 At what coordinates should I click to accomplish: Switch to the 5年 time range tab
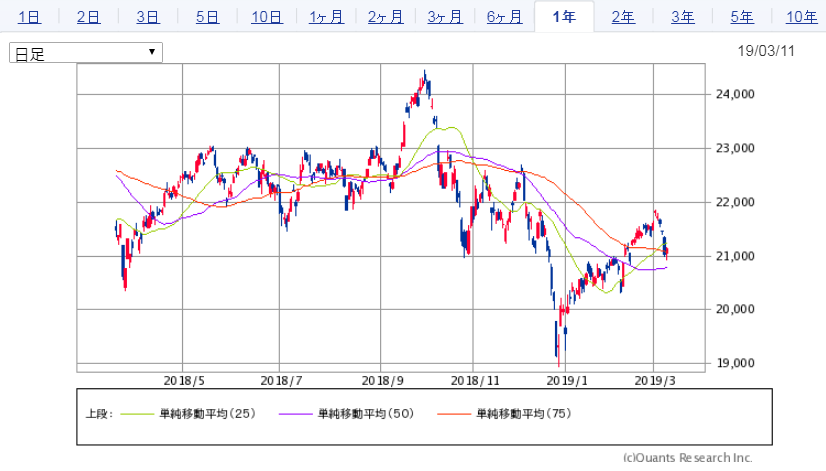[742, 17]
